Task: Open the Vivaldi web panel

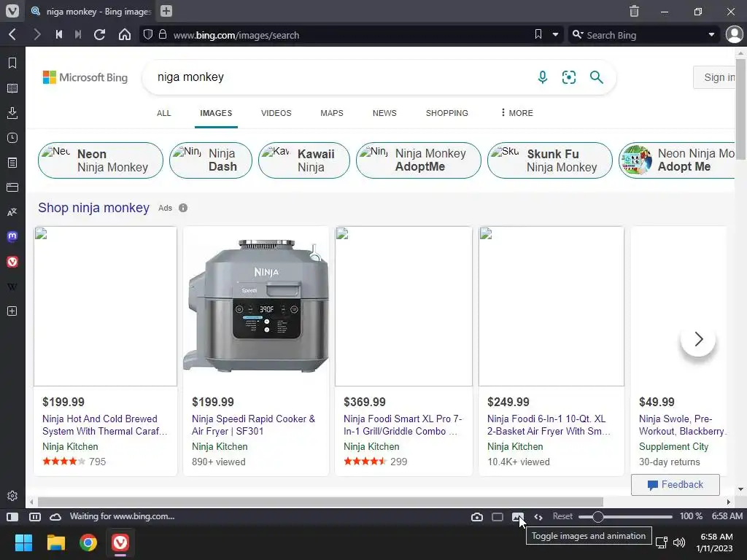Action: click(x=12, y=262)
